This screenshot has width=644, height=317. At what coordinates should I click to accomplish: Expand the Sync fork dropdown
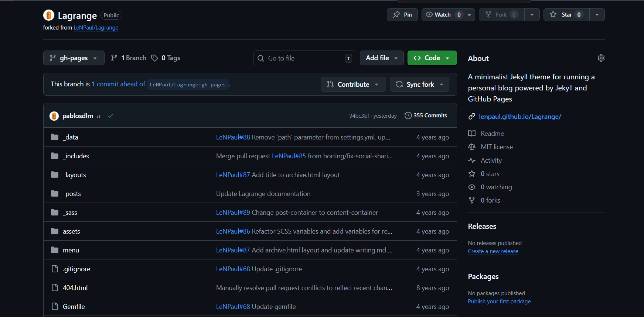[x=419, y=85]
